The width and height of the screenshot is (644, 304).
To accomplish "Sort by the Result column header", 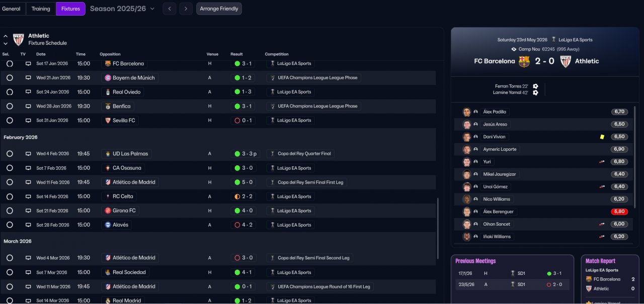I will point(236,54).
